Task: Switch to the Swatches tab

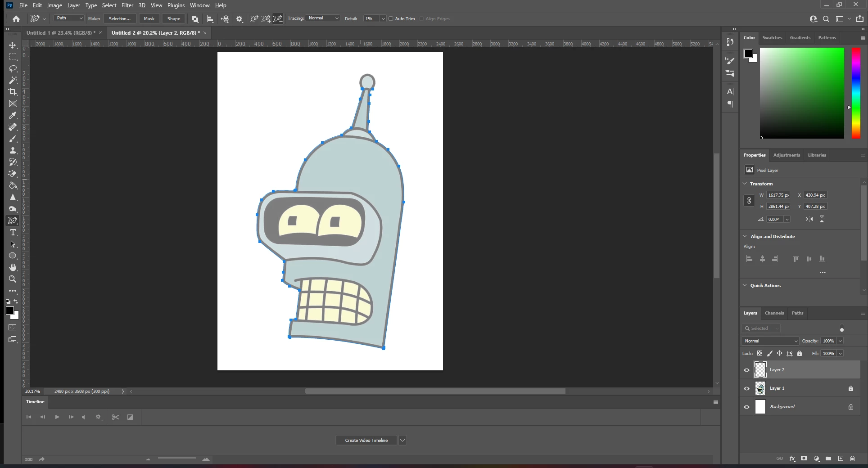Action: (x=772, y=38)
